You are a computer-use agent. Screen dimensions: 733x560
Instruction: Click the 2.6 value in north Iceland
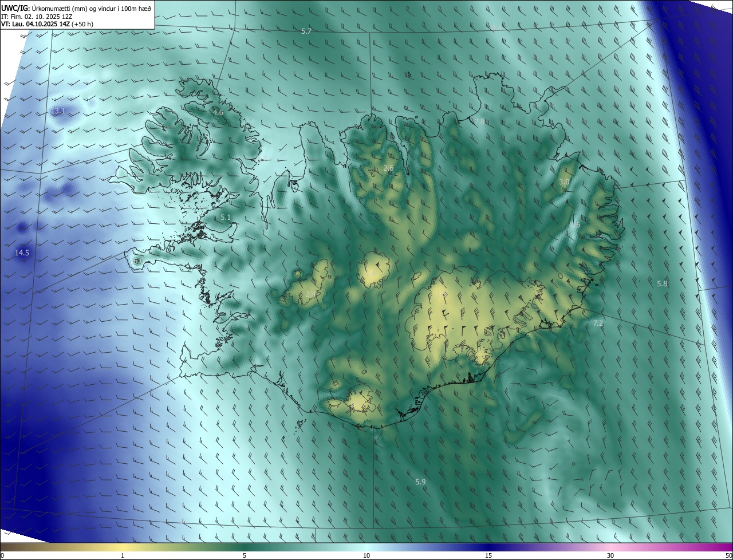(x=388, y=168)
